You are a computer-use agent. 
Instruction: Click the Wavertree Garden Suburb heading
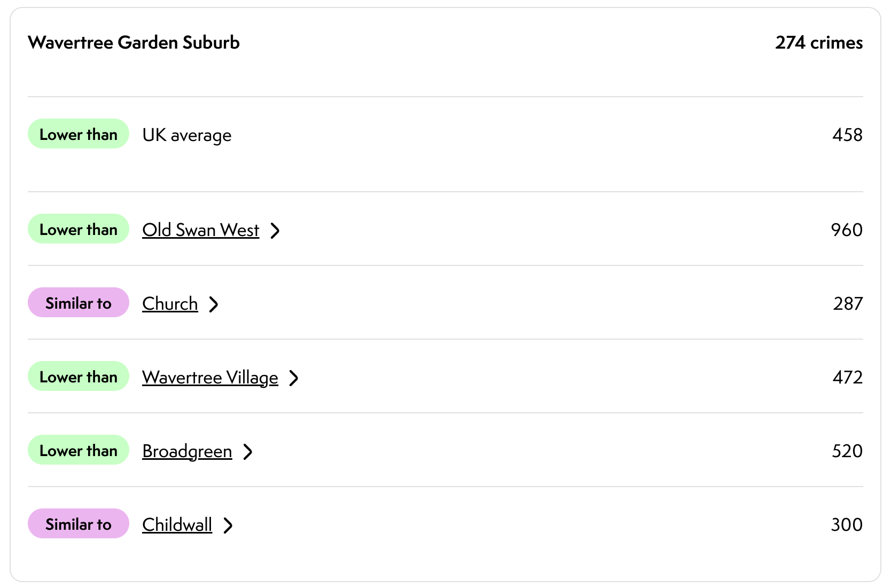coord(134,43)
